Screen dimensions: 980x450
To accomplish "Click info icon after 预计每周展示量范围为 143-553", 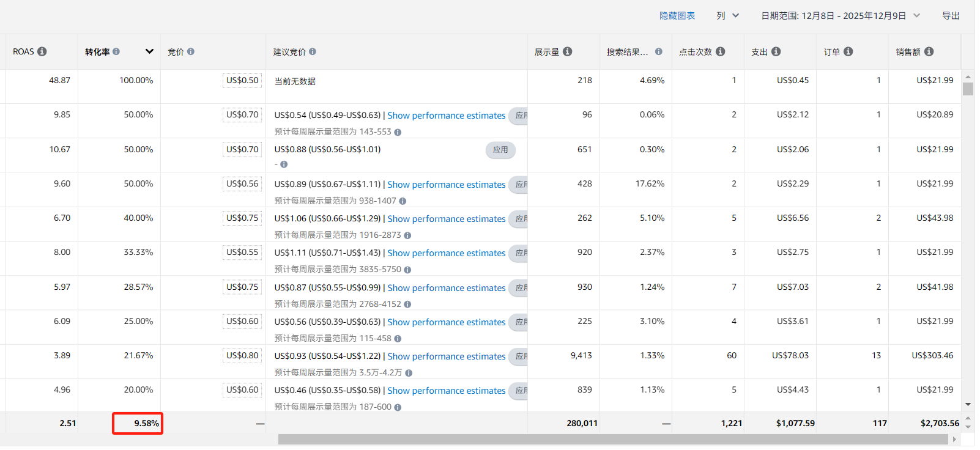I will (398, 132).
